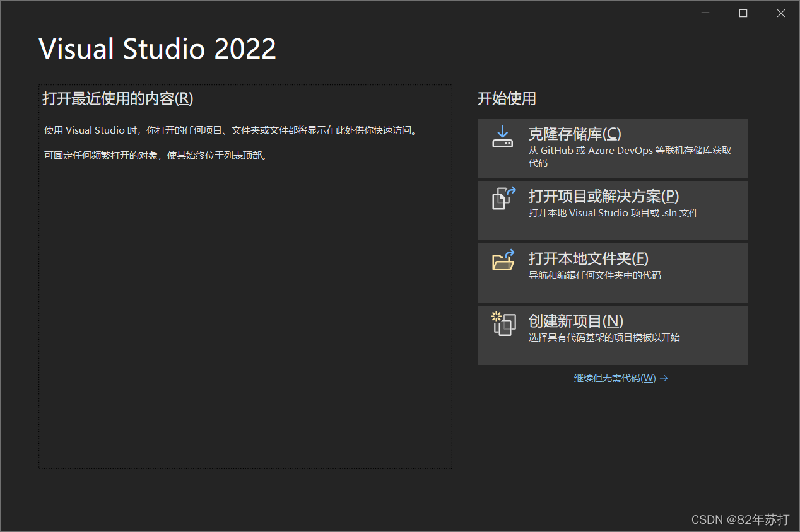800x532 pixels.
Task: Click the yellow folder icon on 打开本地文件夹 card
Action: click(503, 261)
